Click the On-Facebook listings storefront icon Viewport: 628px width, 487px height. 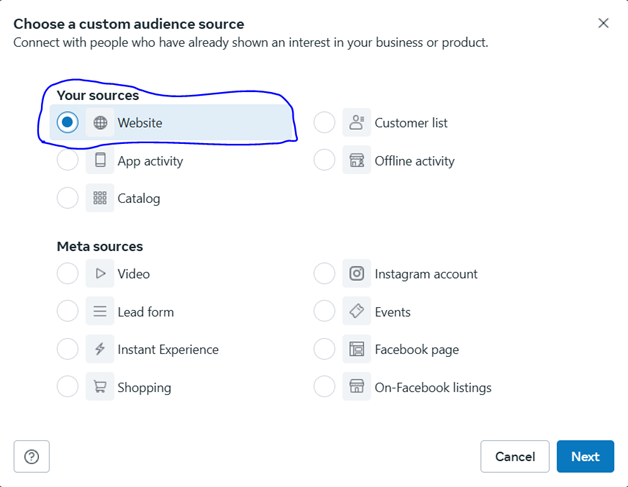pos(356,387)
